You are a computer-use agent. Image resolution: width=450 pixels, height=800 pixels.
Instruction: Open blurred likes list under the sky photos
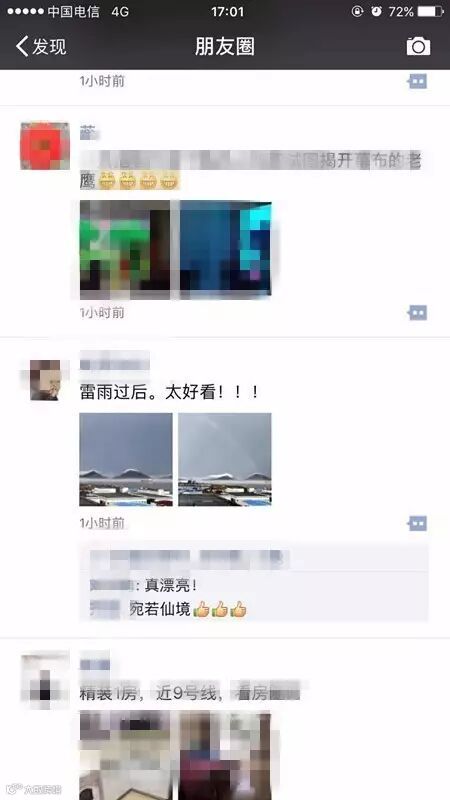click(190, 560)
